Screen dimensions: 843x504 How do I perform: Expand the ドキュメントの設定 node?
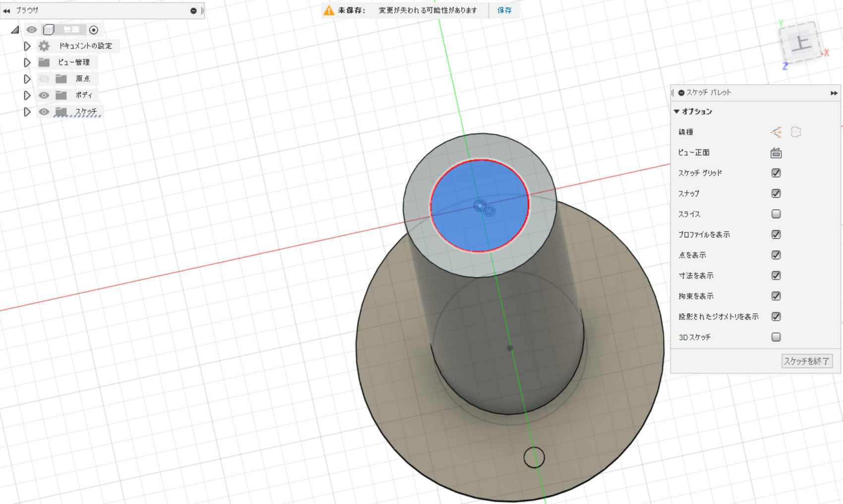27,46
